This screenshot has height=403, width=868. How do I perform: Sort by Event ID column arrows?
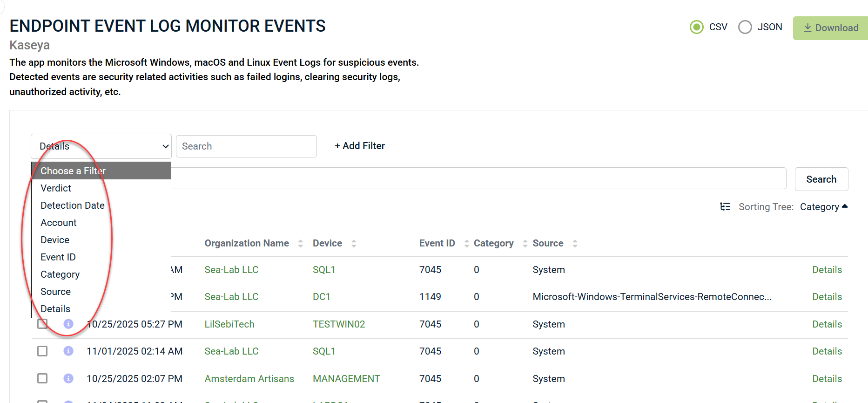pyautogui.click(x=466, y=244)
